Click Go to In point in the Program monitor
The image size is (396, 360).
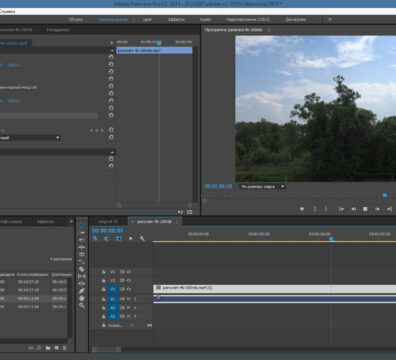pos(341,209)
